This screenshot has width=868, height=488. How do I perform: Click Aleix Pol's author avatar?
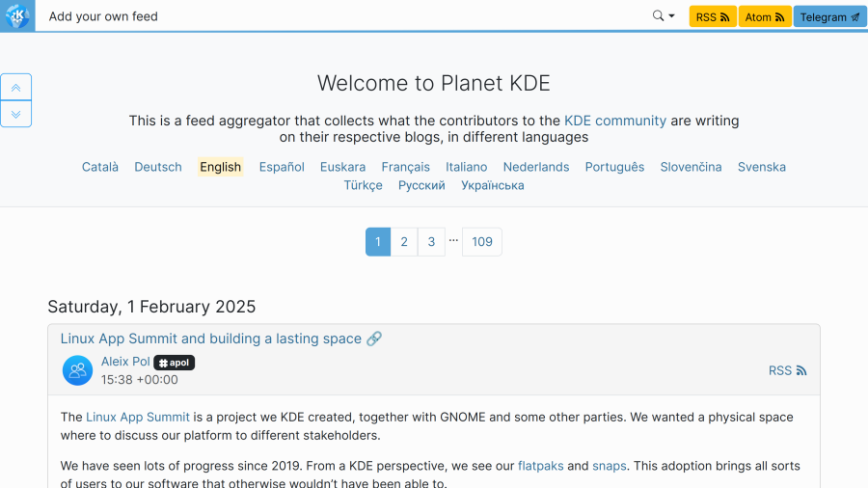77,370
